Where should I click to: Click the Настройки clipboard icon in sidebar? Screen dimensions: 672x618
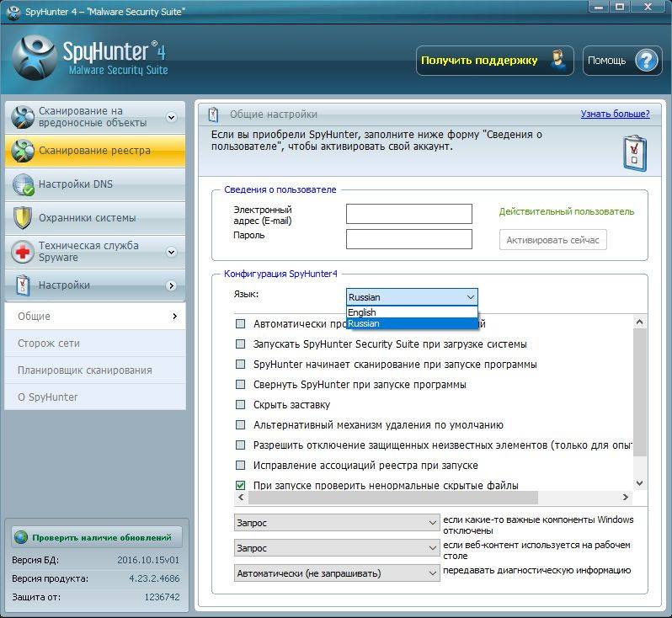pos(23,285)
